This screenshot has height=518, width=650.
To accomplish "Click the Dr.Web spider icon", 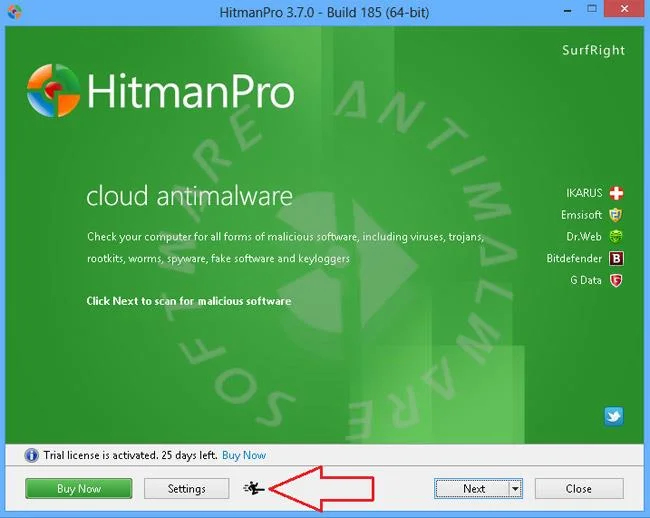I will tap(616, 237).
